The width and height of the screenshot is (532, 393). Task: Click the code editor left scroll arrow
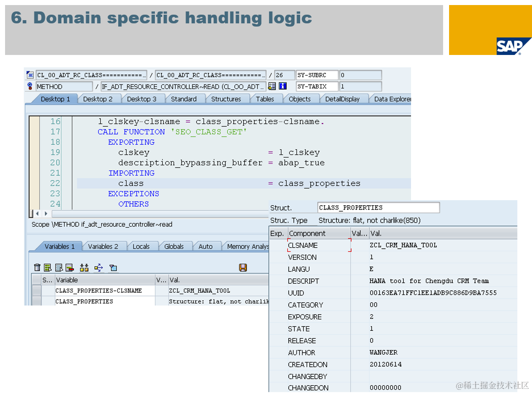pyautogui.click(x=37, y=213)
